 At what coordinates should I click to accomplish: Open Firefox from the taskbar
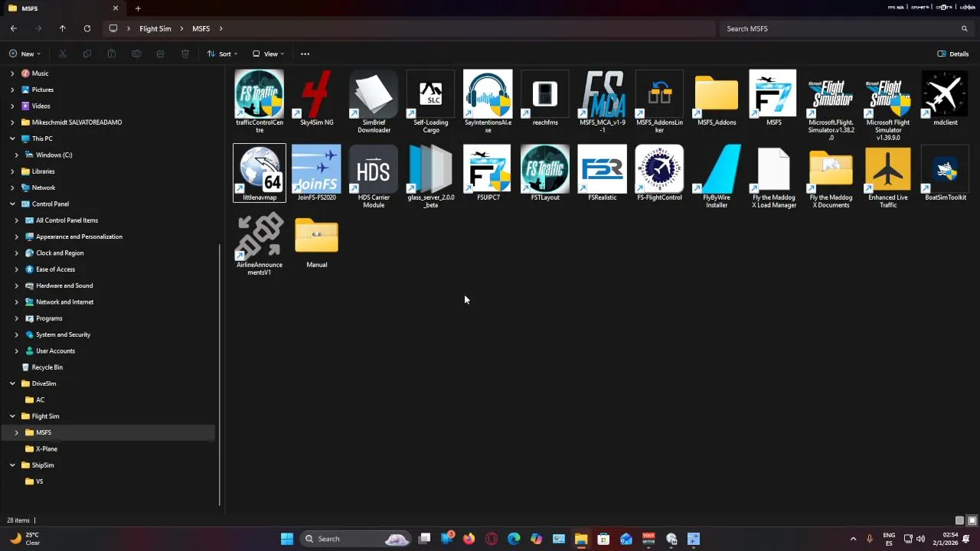(469, 539)
